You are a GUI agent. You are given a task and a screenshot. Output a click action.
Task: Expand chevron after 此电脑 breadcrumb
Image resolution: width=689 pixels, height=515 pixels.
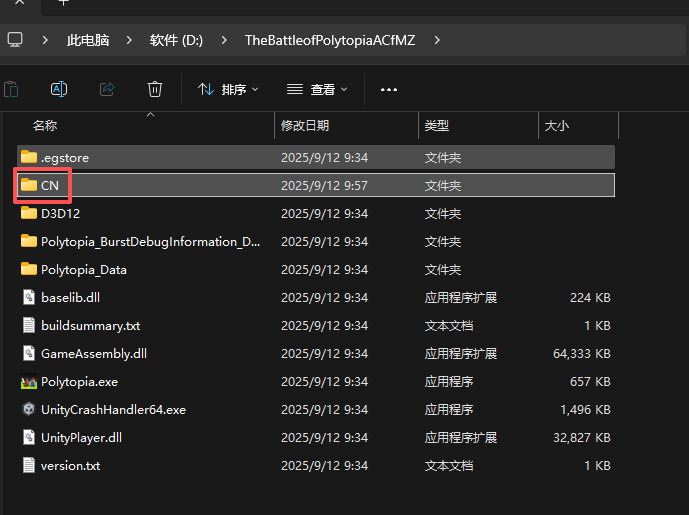[129, 40]
